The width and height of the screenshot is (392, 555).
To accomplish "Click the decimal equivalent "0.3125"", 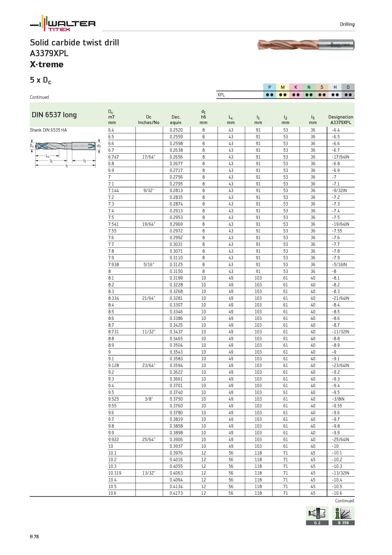I will click(176, 264).
